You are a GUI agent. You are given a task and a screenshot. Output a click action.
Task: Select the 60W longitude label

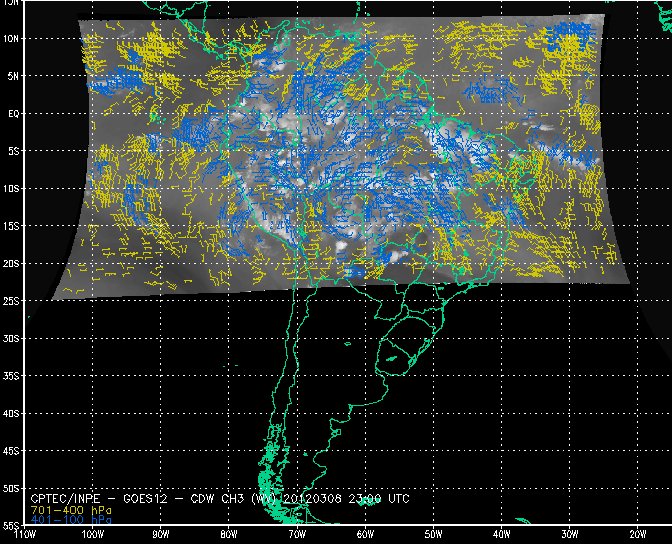(366, 535)
